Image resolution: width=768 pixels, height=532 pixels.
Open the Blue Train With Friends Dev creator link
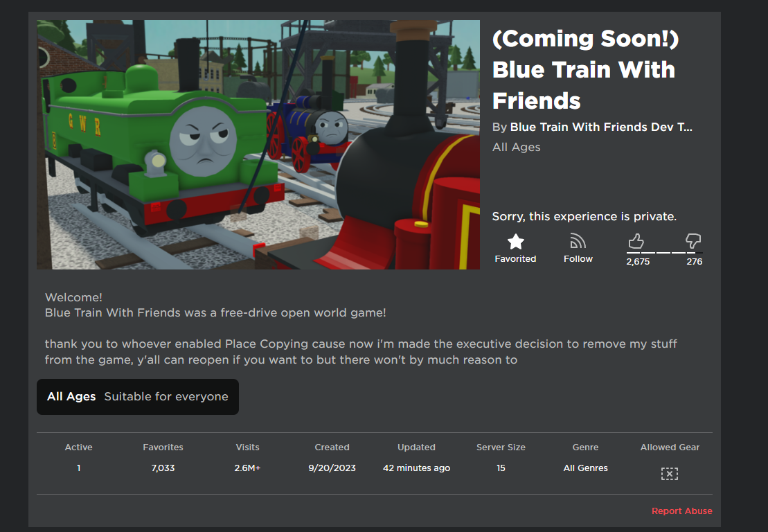(601, 127)
